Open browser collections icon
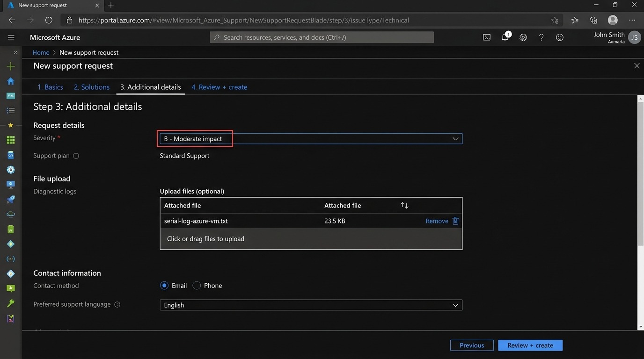The image size is (644, 359). [593, 20]
